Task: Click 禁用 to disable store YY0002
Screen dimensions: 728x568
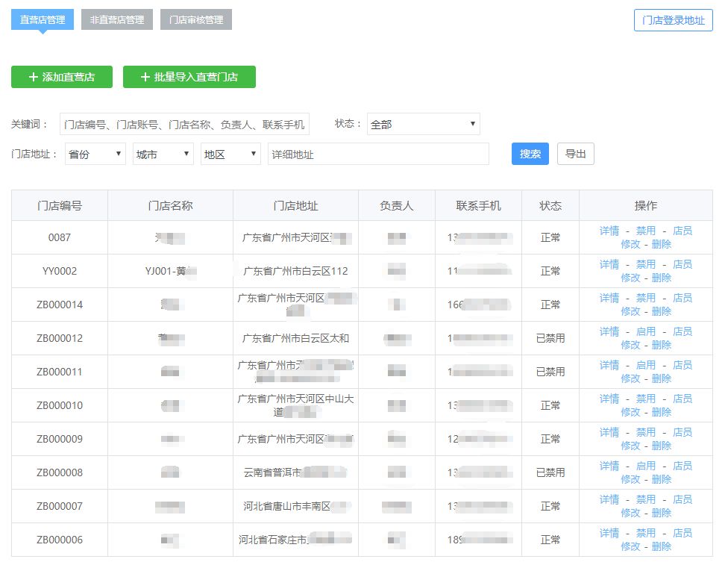Action: pos(645,264)
